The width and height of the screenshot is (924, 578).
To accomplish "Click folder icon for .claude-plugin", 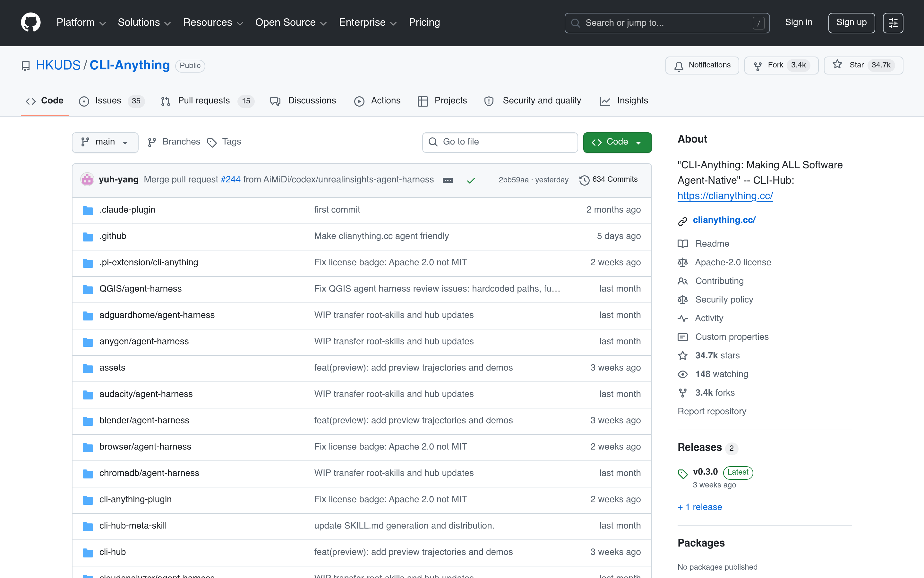I will click(88, 210).
